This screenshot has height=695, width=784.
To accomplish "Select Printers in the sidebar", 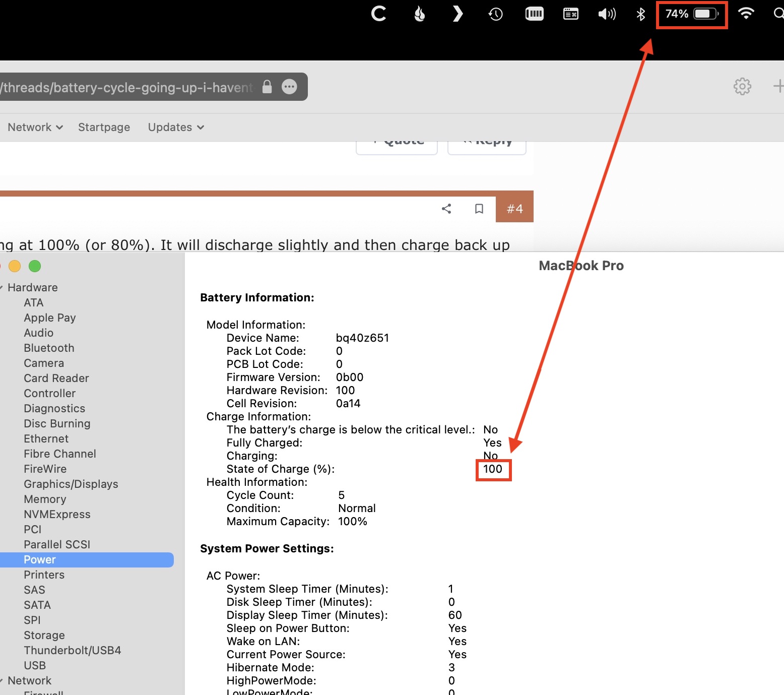I will (44, 575).
